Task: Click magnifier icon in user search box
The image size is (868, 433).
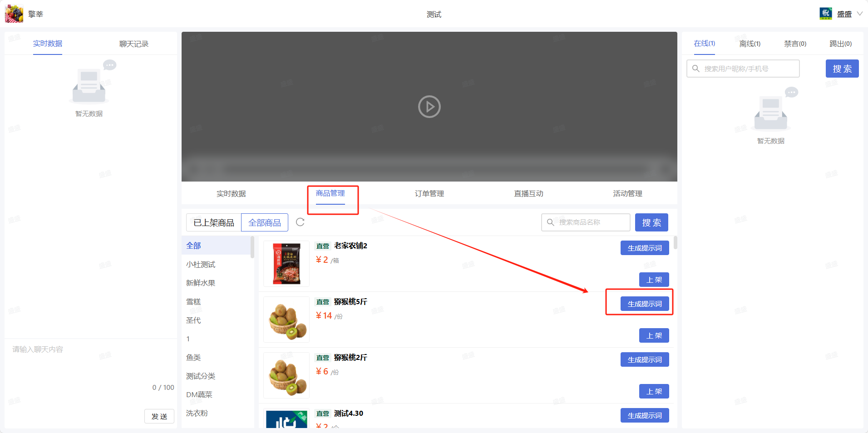Action: (695, 69)
